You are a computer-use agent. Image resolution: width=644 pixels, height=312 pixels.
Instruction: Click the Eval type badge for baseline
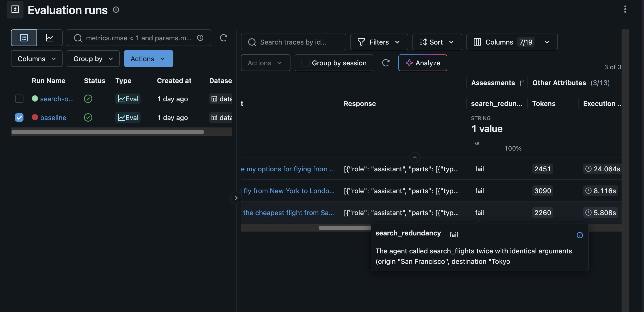(x=128, y=117)
